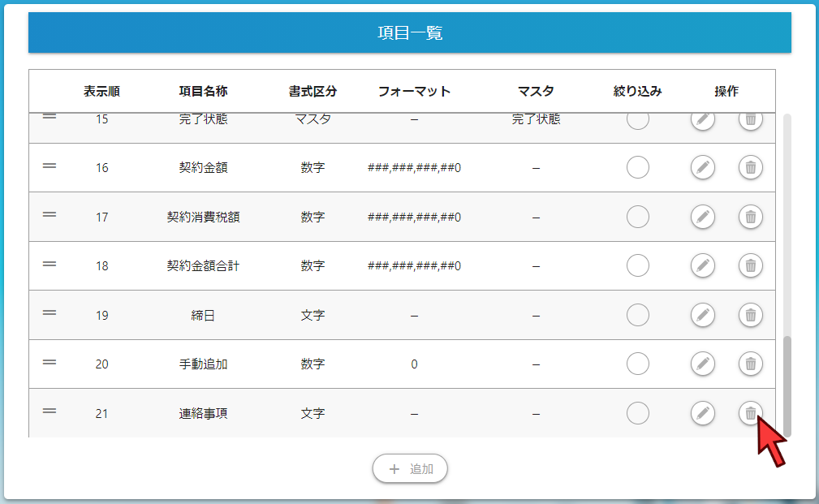Delete the 手動追加 row
The width and height of the screenshot is (819, 504).
[x=750, y=364]
